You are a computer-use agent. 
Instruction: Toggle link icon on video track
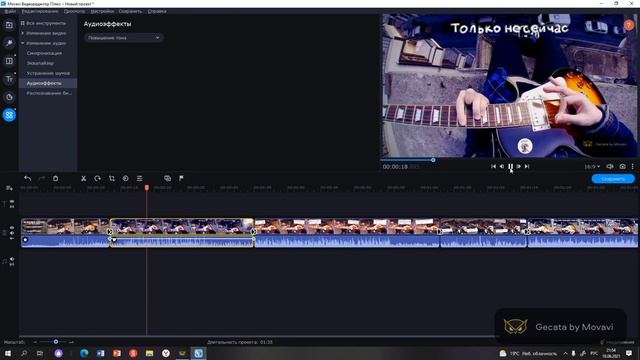tap(12, 238)
